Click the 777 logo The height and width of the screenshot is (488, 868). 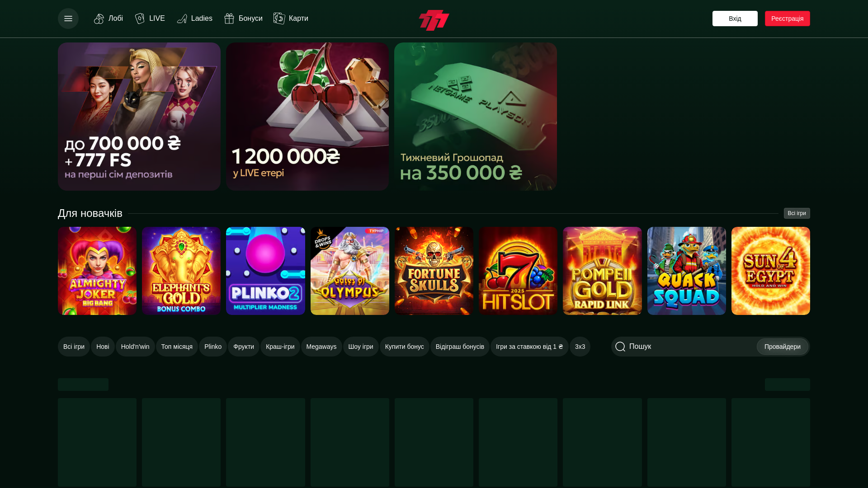434,20
